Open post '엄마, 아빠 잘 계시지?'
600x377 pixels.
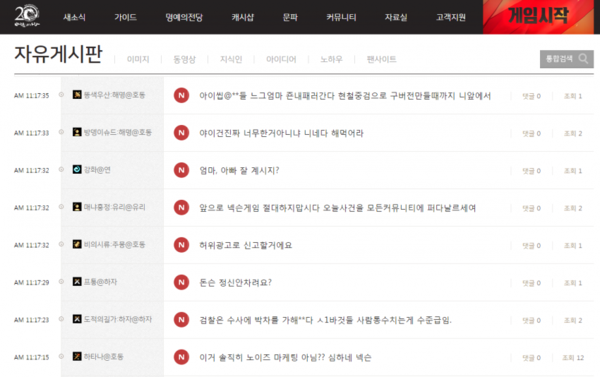(239, 170)
